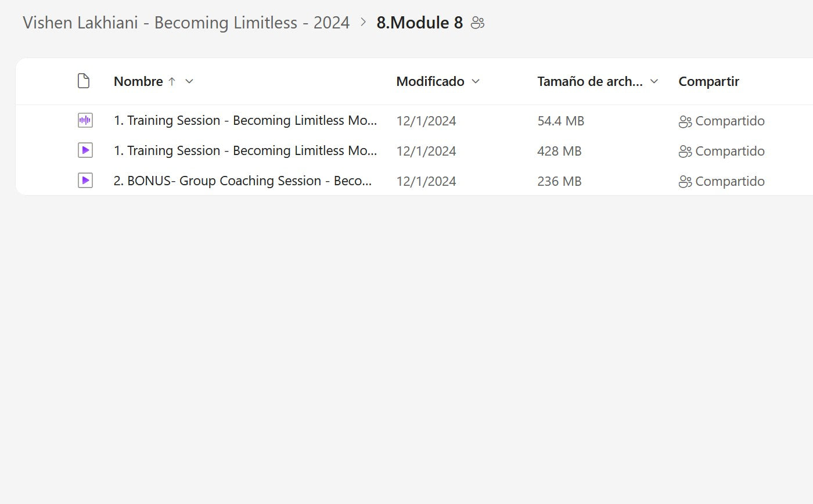Click the people icon in the 428 MB row
813x504 pixels.
coord(685,152)
